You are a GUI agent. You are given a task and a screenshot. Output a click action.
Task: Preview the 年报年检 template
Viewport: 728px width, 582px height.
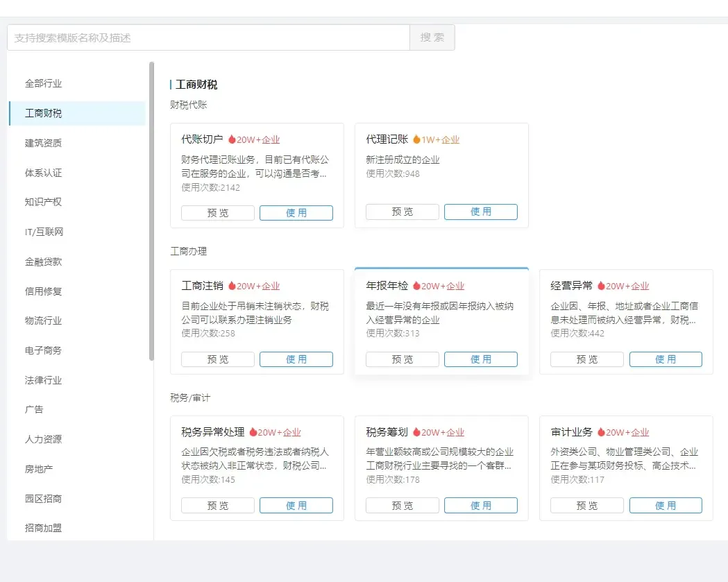click(402, 359)
